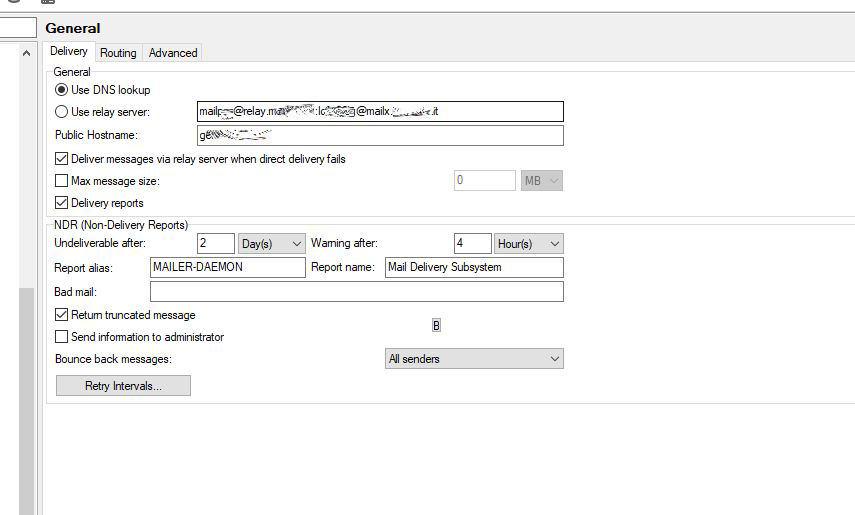Click the left panel scroll up arrow

(27, 53)
